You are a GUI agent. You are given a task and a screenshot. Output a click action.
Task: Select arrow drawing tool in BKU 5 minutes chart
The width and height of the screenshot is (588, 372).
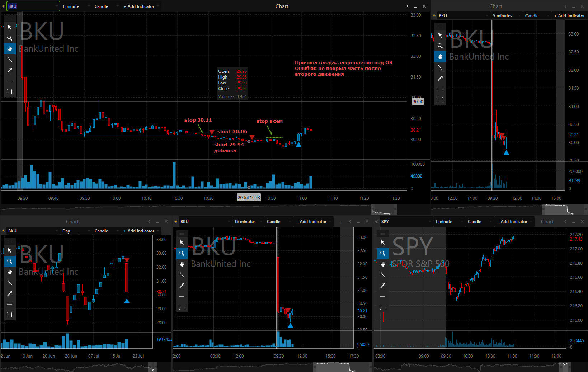(x=440, y=78)
